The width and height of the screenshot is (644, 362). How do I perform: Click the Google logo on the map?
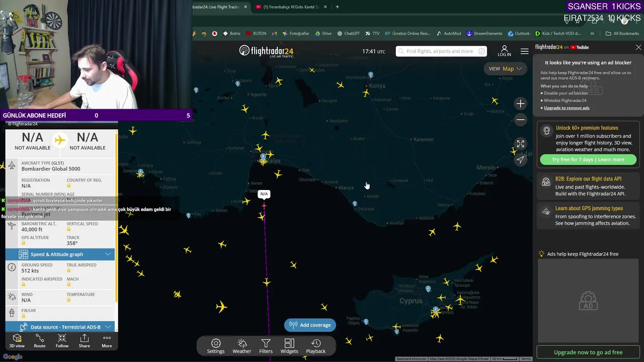[12, 357]
